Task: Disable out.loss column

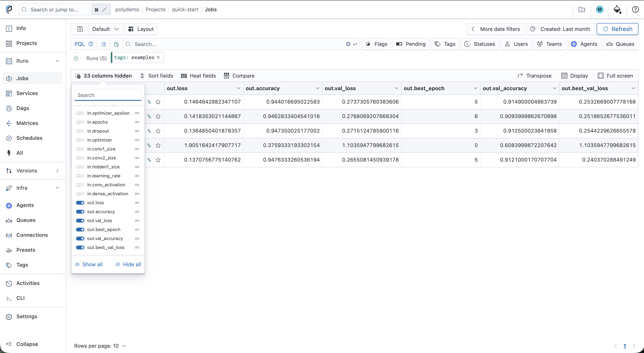Action: tap(80, 203)
